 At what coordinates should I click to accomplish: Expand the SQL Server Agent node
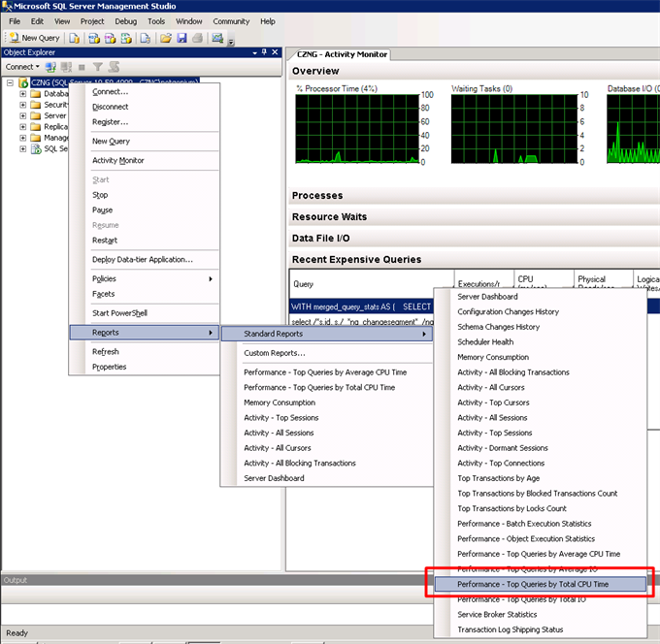click(x=22, y=148)
